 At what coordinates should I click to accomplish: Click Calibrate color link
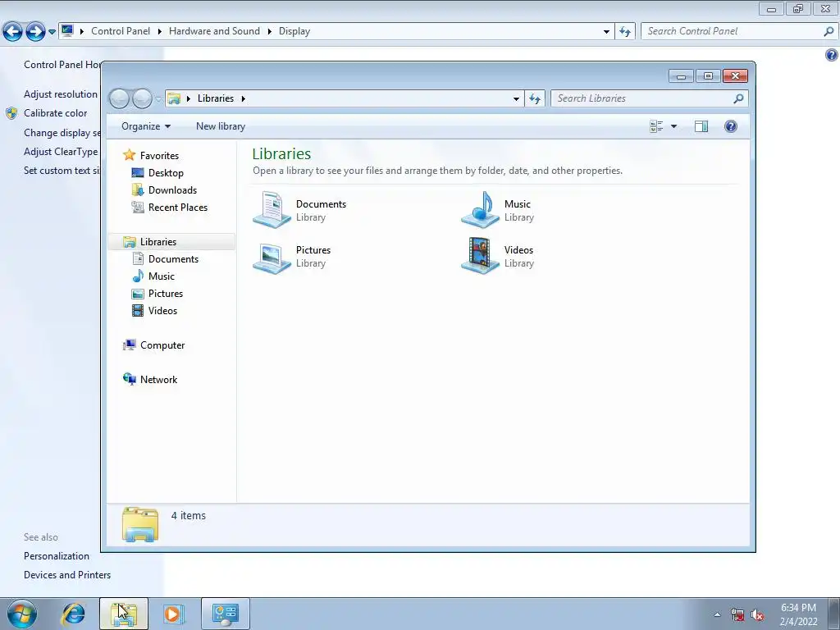pos(55,113)
